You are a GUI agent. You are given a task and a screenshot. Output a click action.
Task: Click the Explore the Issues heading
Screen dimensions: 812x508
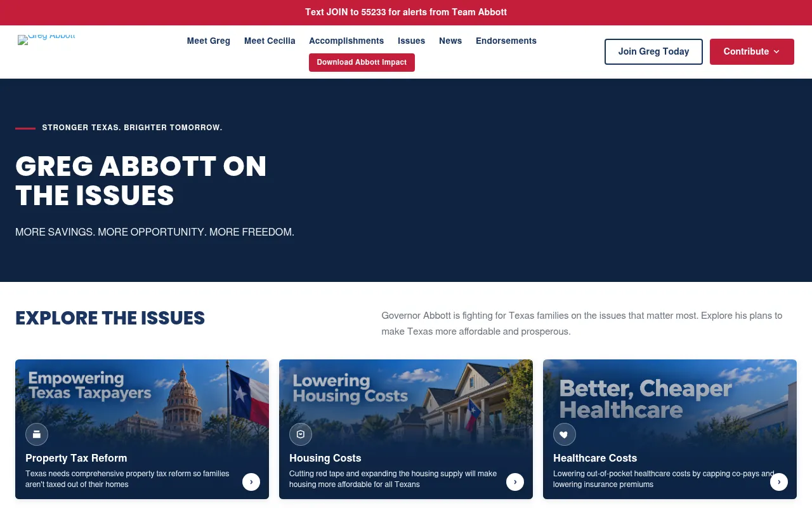point(110,318)
